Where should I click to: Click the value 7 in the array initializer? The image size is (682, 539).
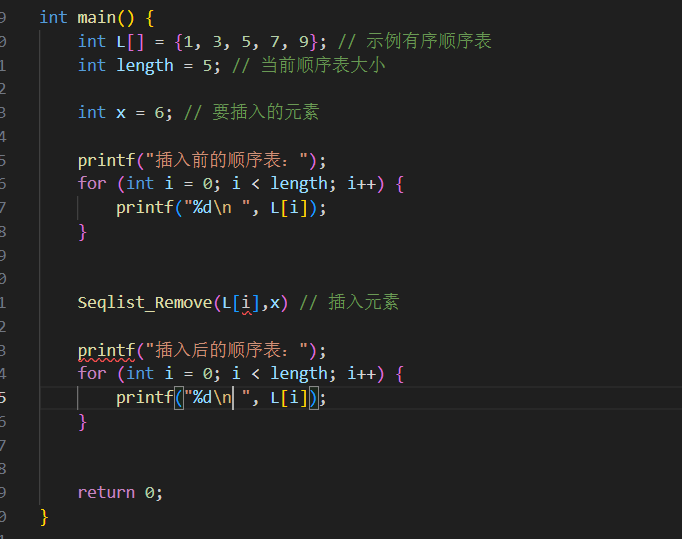point(274,42)
